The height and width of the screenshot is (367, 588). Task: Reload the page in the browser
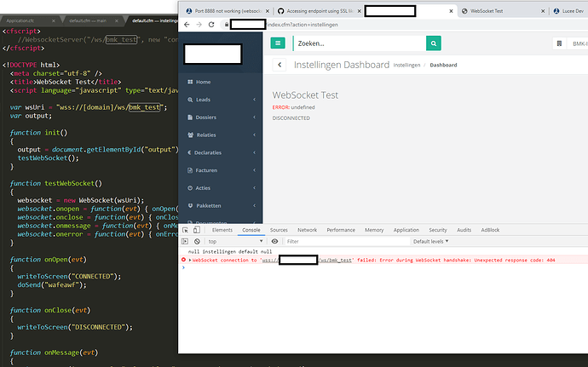[211, 25]
